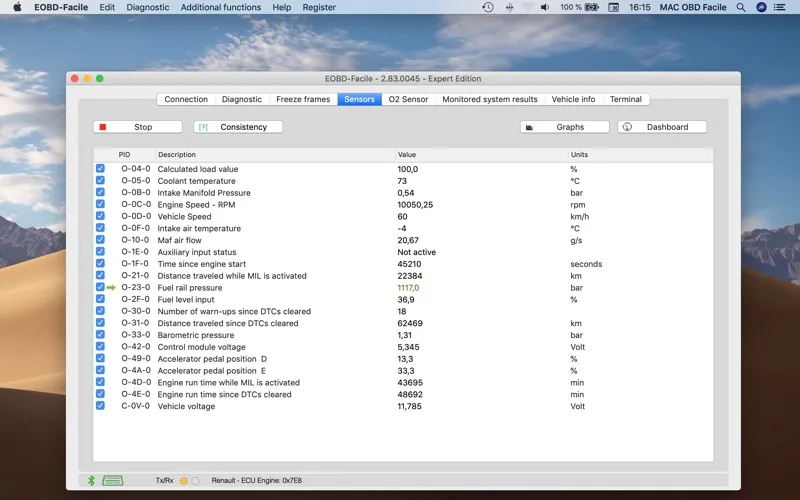Click the gauge icon on Dashboard button
This screenshot has width=800, height=500.
pos(627,127)
